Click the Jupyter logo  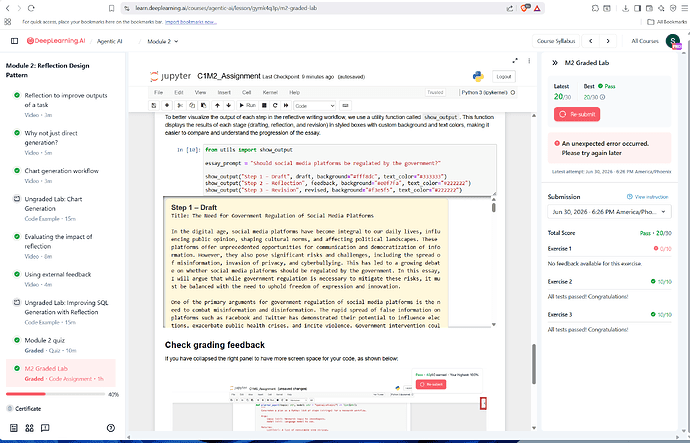(x=171, y=76)
